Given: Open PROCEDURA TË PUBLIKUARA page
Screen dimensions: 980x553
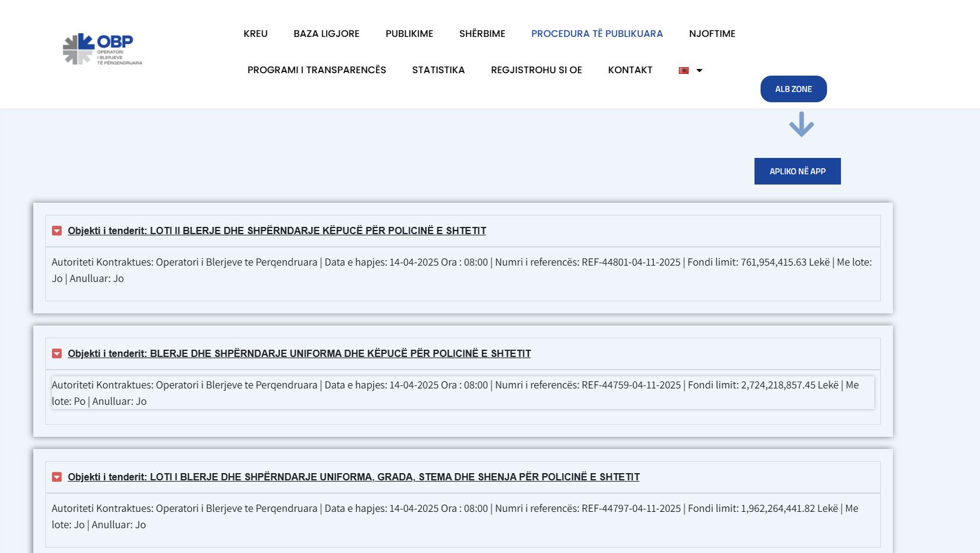Looking at the screenshot, I should point(597,34).
